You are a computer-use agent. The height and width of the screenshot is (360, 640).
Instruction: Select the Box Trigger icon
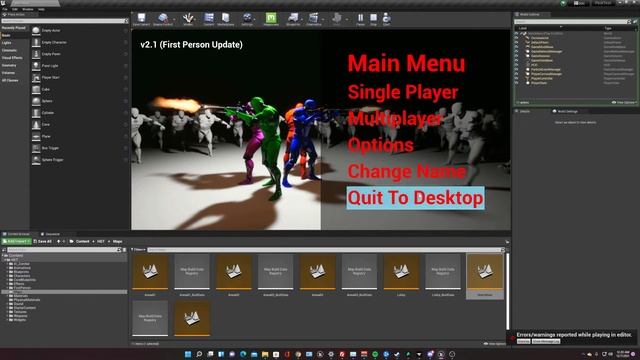click(36, 148)
